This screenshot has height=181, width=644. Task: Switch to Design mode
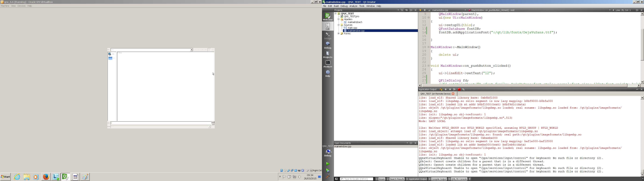click(x=328, y=36)
